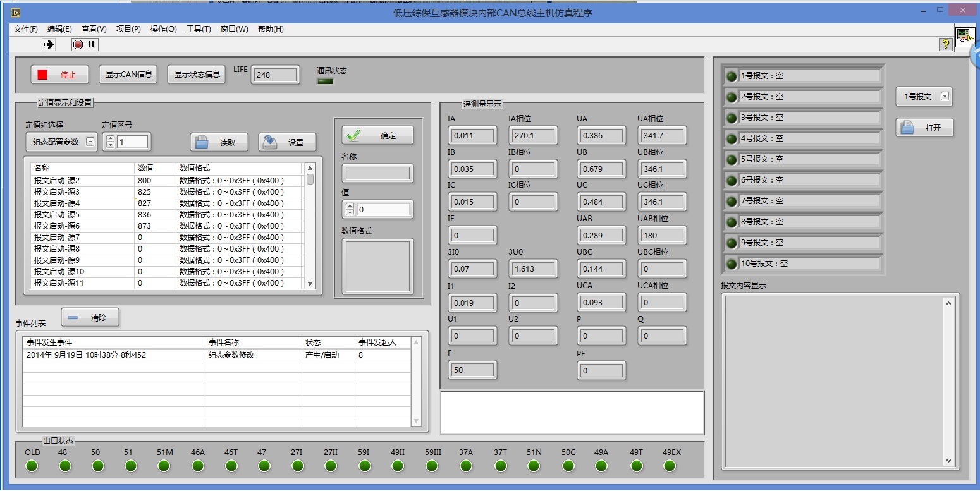Click the 组态参数修改 event entry
This screenshot has height=491, width=980.
tap(231, 355)
